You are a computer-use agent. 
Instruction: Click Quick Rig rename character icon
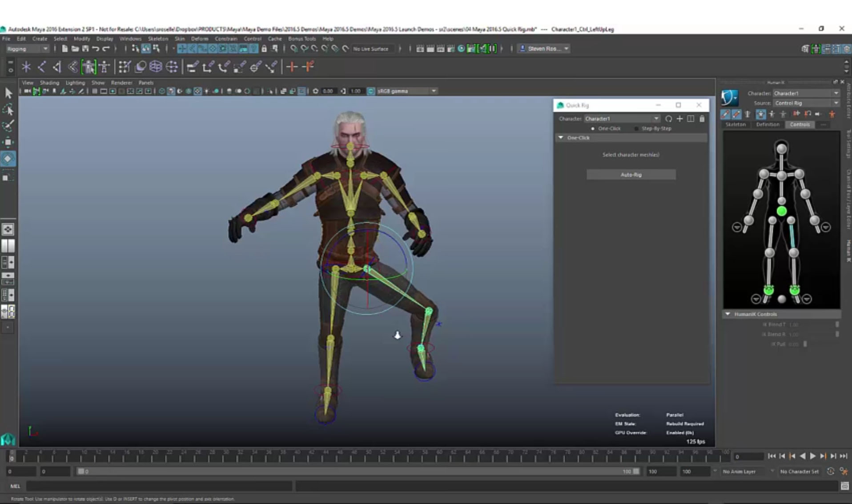tap(691, 119)
